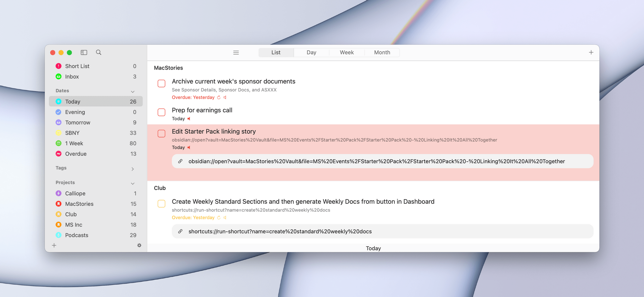
Task: Click the Evening checkmark icon
Action: 58,112
